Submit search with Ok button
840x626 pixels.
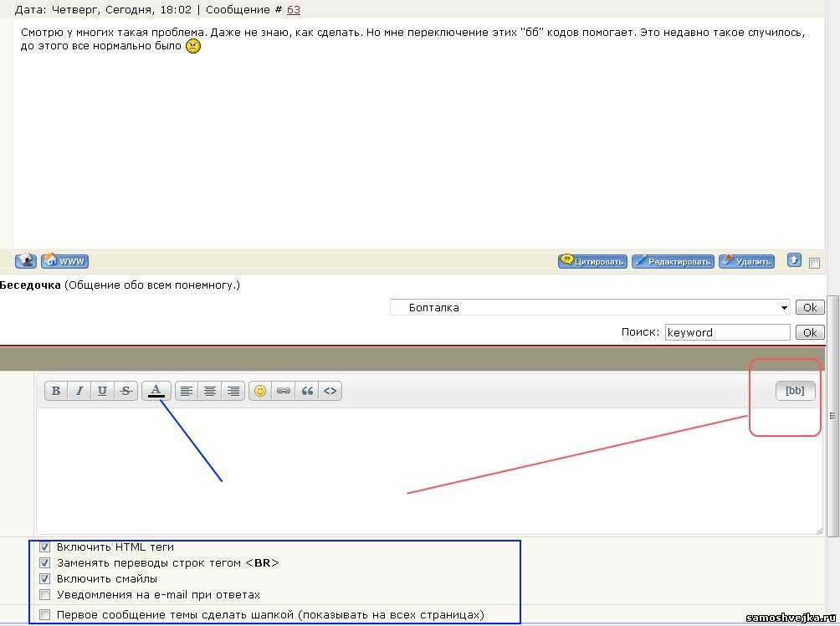tap(810, 332)
